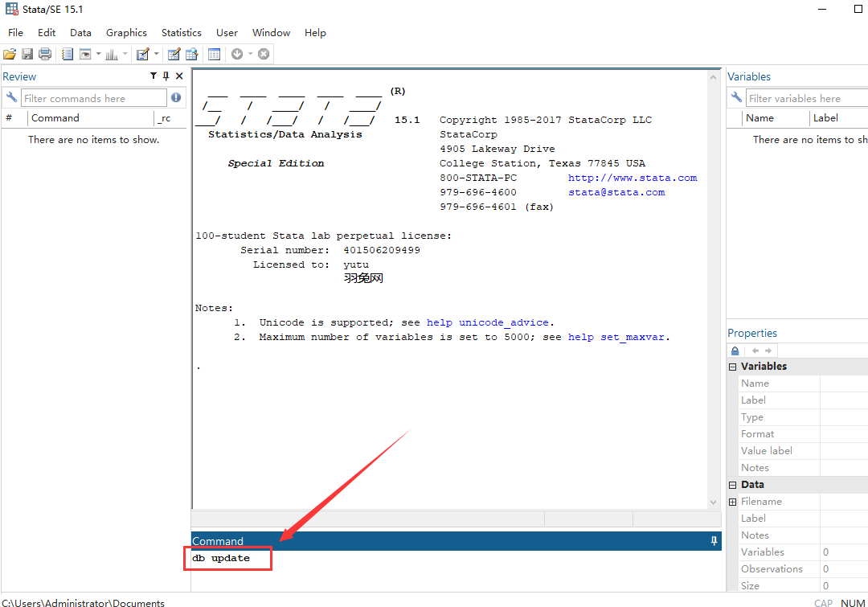
Task: Click the help unicode_advice link
Action: point(487,322)
